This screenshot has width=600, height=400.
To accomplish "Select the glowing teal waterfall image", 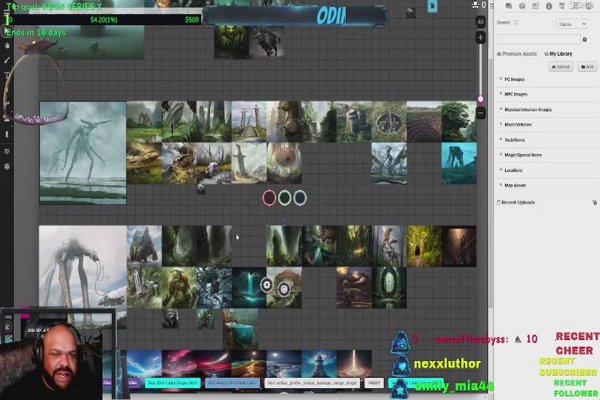I will pyautogui.click(x=249, y=287).
